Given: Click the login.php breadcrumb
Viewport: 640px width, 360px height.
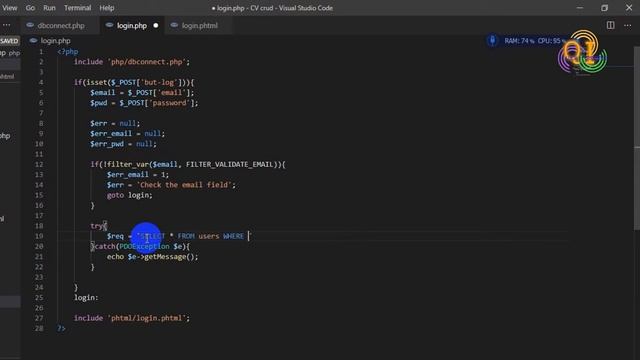Looking at the screenshot, I should pyautogui.click(x=56, y=41).
